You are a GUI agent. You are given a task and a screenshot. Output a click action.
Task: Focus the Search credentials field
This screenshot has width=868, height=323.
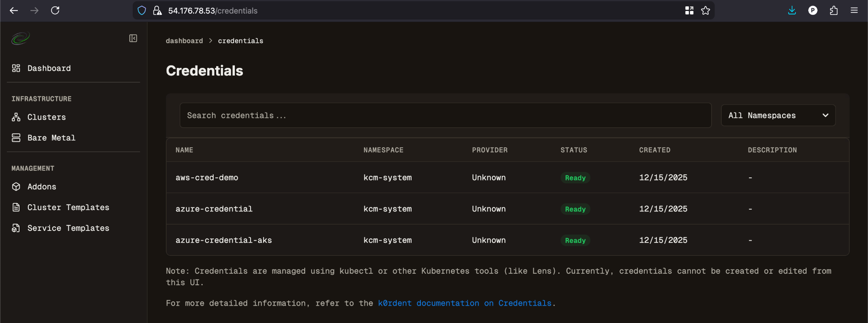tap(445, 115)
